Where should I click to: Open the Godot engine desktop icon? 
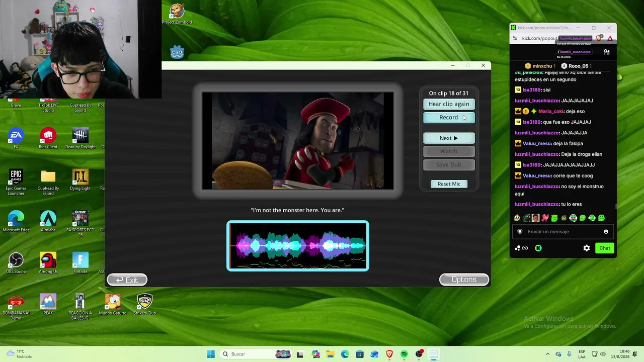[x=177, y=52]
